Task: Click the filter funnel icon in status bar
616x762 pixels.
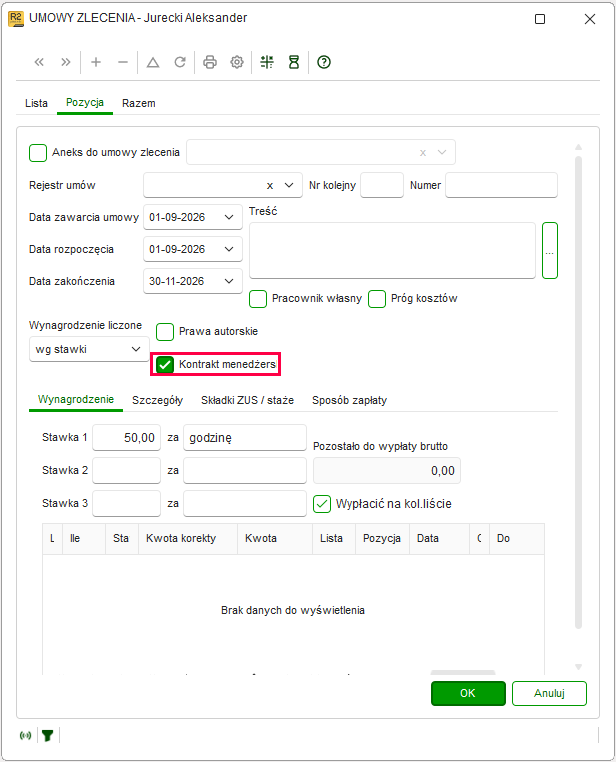Action: pos(48,736)
